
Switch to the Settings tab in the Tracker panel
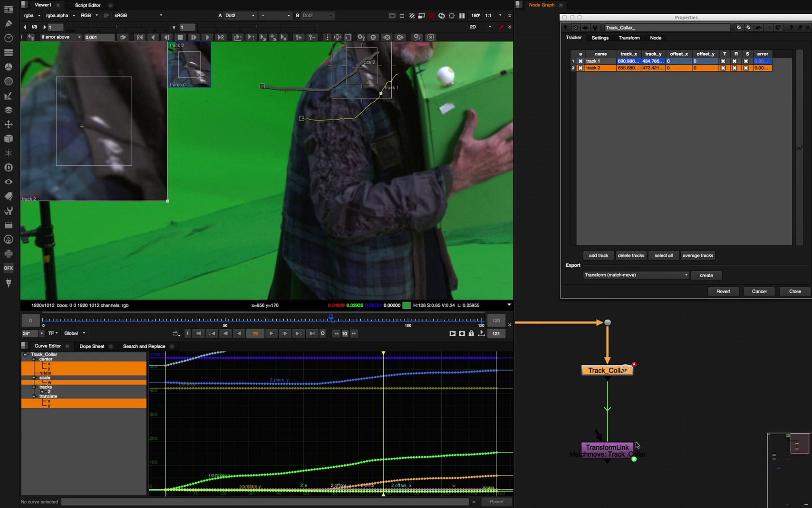pyautogui.click(x=599, y=38)
